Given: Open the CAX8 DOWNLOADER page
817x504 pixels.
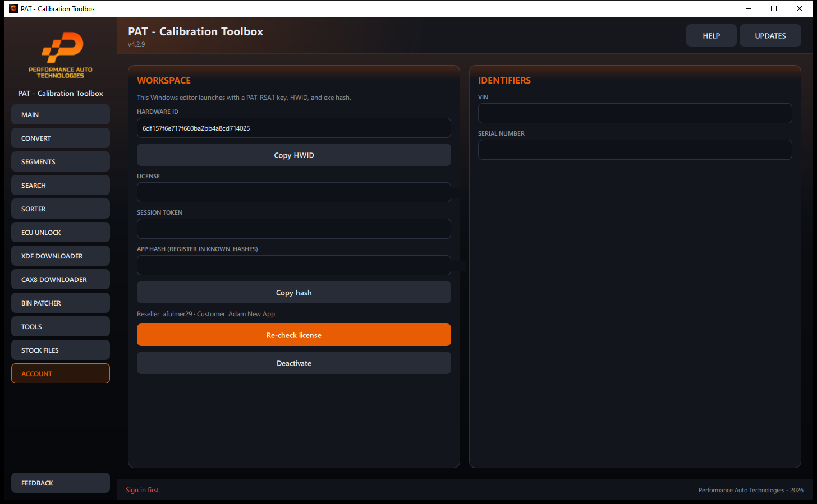Looking at the screenshot, I should 61,279.
